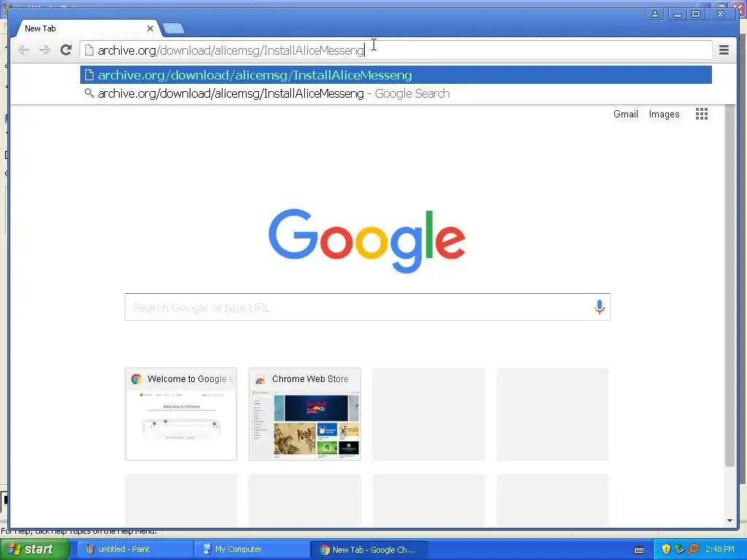Click the Chrome back arrow button
Viewport: 747px width, 560px height.
[x=23, y=50]
